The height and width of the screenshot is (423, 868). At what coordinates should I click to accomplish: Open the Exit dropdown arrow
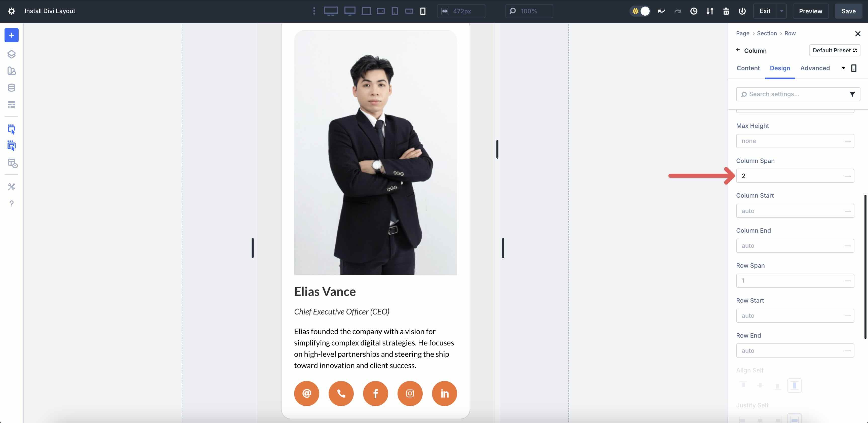coord(782,11)
